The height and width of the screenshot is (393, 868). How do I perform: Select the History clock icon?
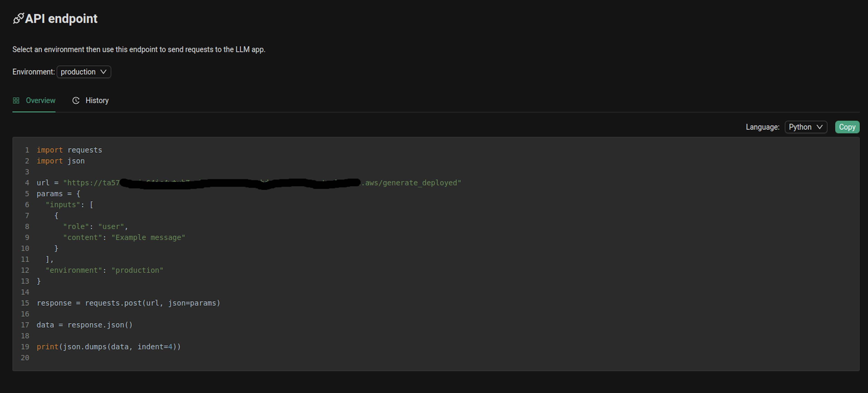pyautogui.click(x=76, y=100)
